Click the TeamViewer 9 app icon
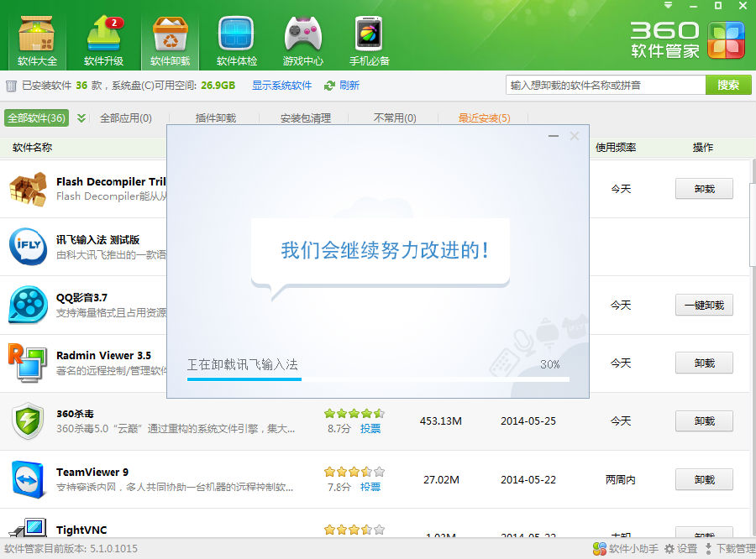756x559 pixels. (x=28, y=479)
